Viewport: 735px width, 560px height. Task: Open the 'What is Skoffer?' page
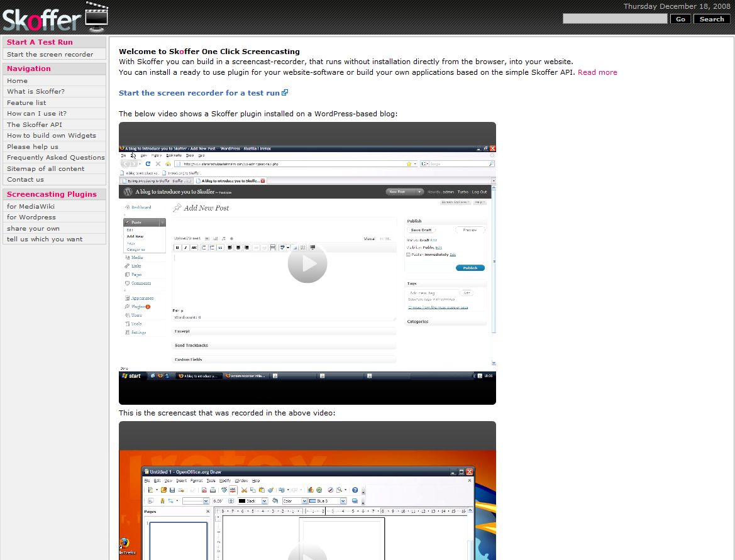point(36,91)
